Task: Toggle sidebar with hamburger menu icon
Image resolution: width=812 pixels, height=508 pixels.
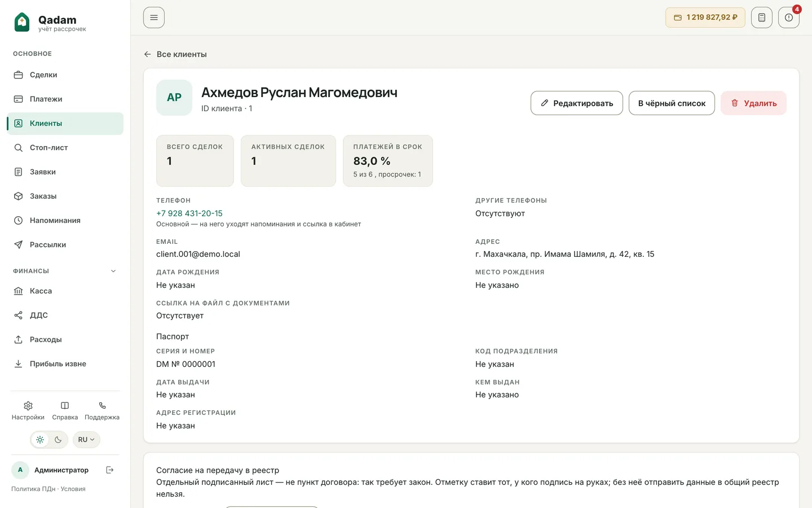Action: pyautogui.click(x=154, y=17)
